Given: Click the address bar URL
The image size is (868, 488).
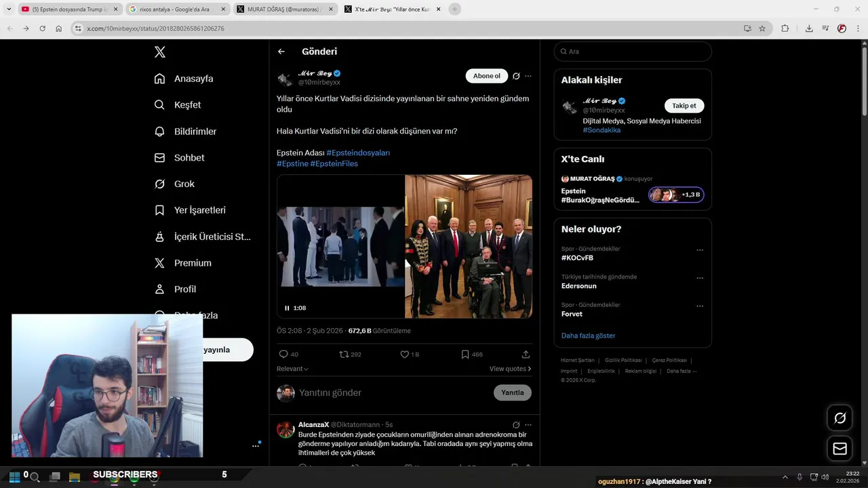Looking at the screenshot, I should (156, 28).
